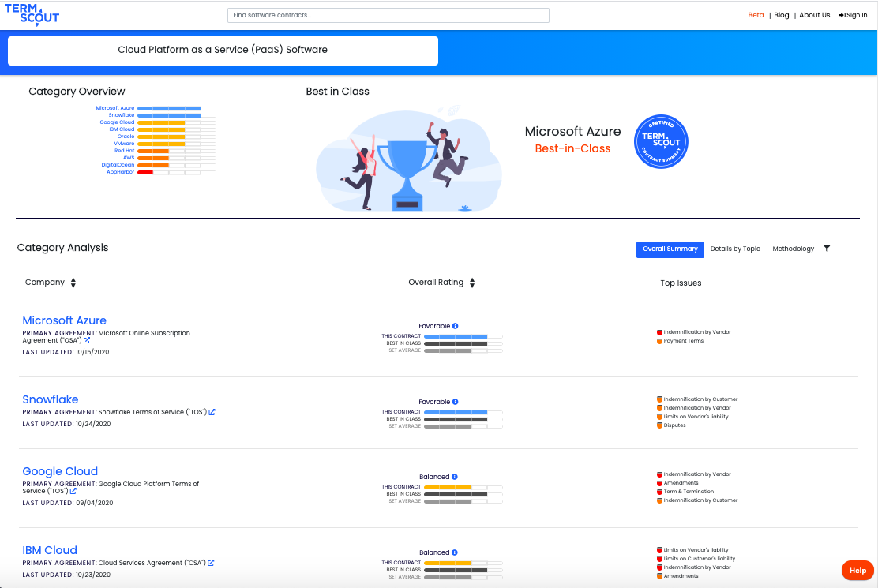This screenshot has width=878, height=588.
Task: Open IBM Cloud CSA external link icon
Action: (x=211, y=563)
